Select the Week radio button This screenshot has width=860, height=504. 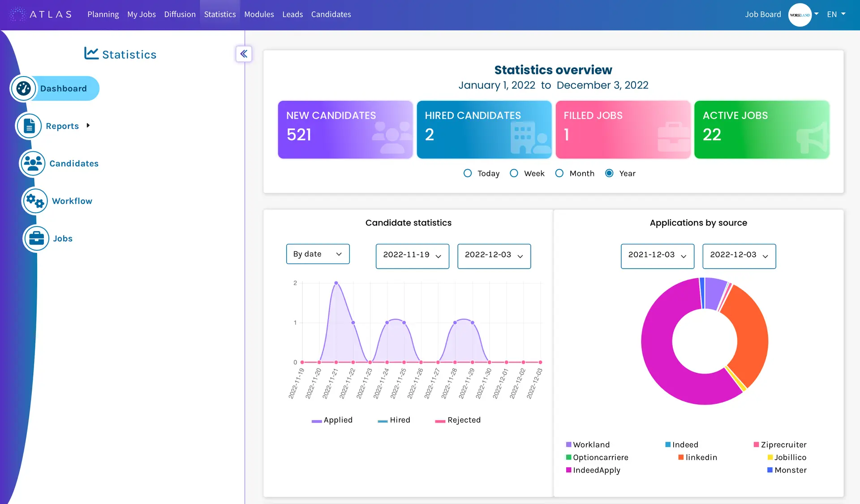coord(514,173)
